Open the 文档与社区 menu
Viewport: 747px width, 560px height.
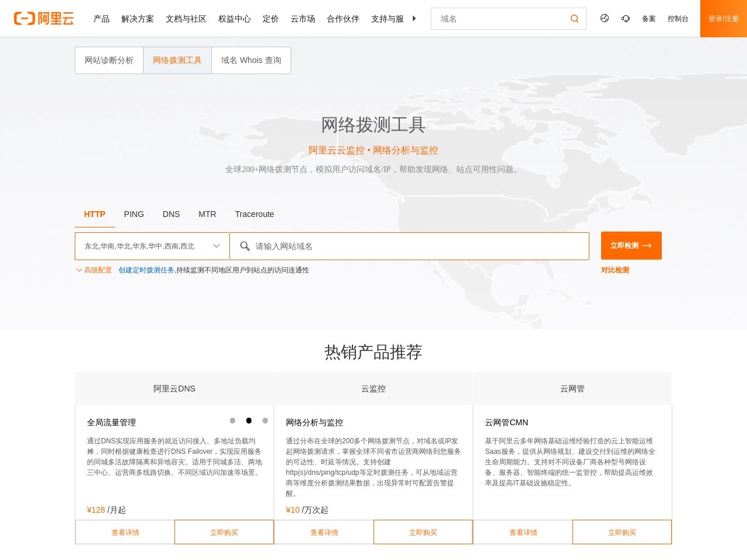point(186,18)
